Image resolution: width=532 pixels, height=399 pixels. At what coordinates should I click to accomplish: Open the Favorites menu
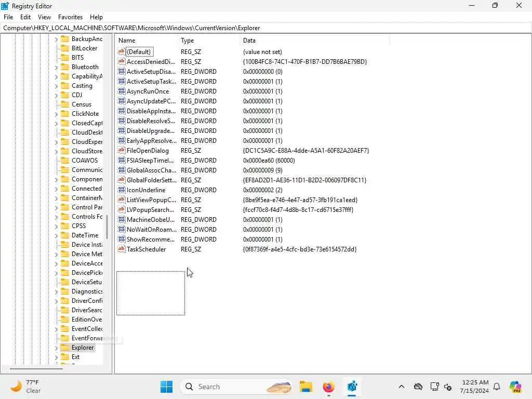[x=70, y=17]
